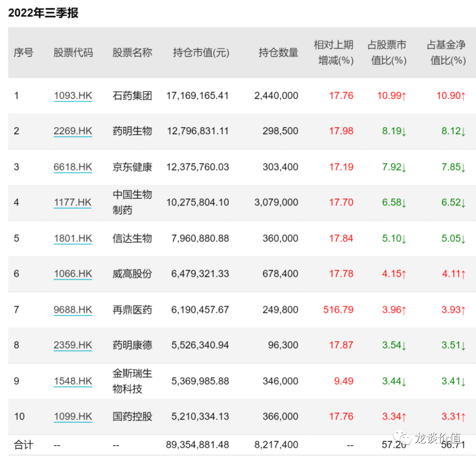This screenshot has height=459, width=476.
Task: Click net value ratio 6.52↓
Action: pyautogui.click(x=454, y=202)
